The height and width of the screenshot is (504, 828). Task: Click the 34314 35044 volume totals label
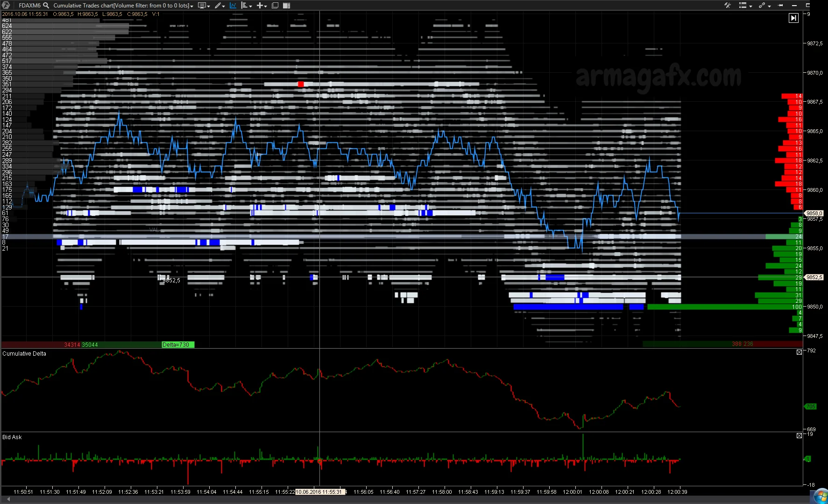coord(81,345)
